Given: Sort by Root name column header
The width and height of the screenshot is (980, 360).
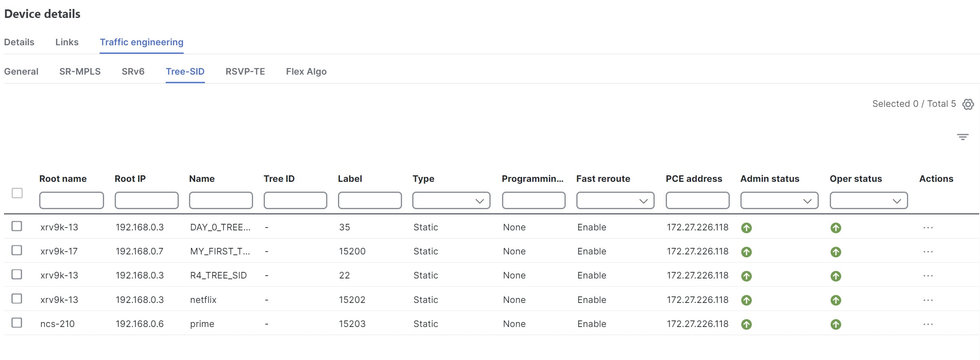Looking at the screenshot, I should pos(63,179).
